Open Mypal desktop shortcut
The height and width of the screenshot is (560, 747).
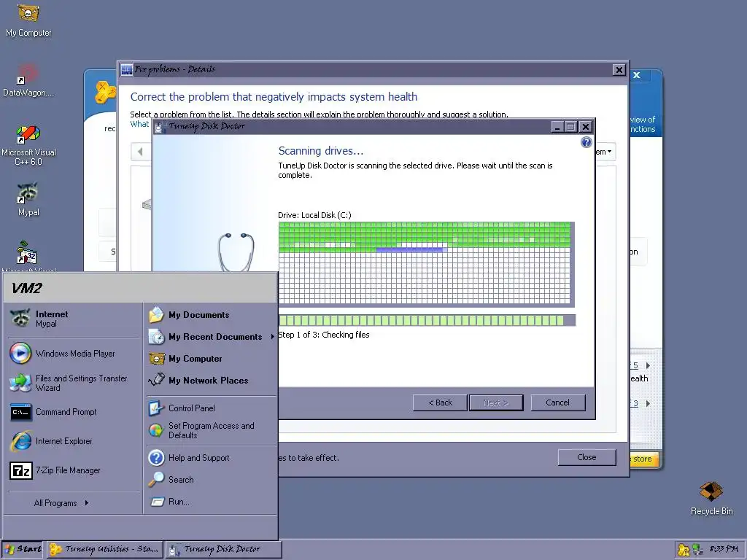28,199
